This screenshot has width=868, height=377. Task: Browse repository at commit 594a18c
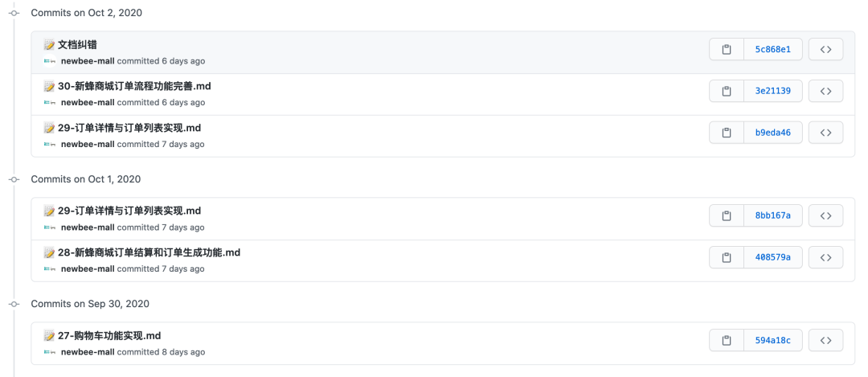click(826, 340)
